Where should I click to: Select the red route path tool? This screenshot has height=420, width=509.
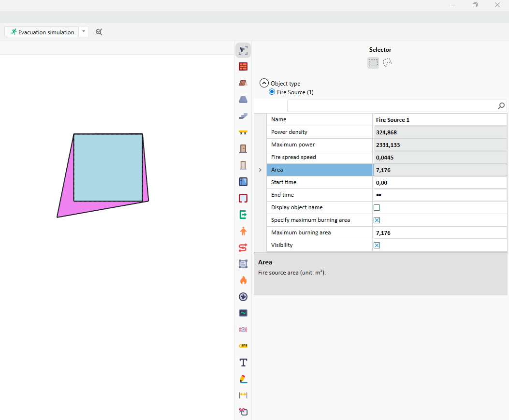pyautogui.click(x=243, y=247)
